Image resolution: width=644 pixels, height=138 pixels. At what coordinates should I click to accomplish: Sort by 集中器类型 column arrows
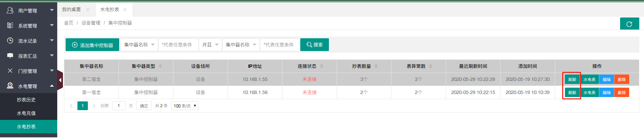click(160, 66)
